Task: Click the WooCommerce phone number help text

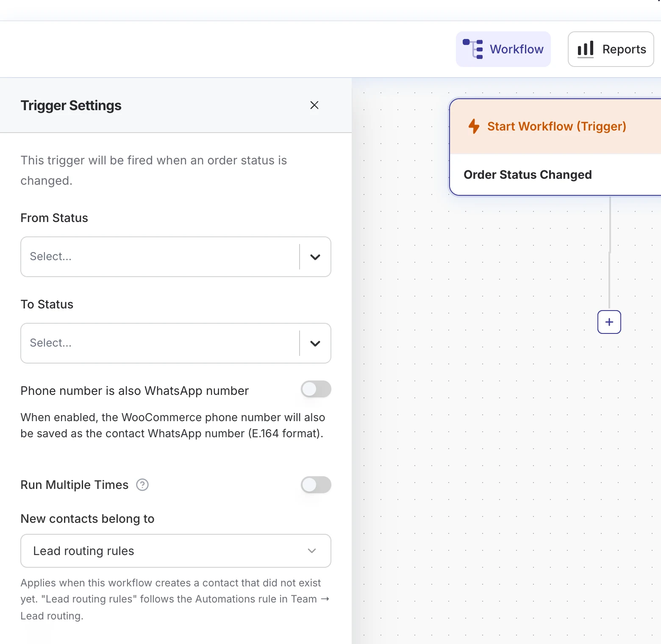Action: point(173,425)
